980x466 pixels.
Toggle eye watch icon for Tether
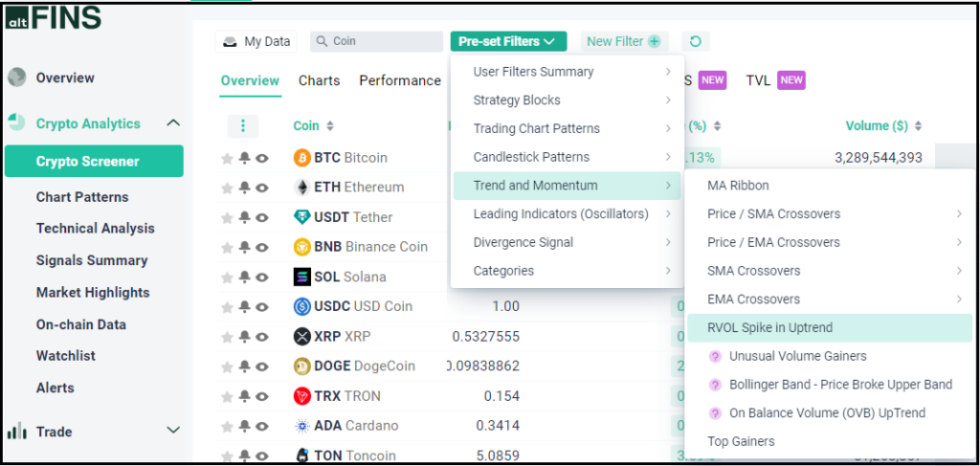point(262,218)
